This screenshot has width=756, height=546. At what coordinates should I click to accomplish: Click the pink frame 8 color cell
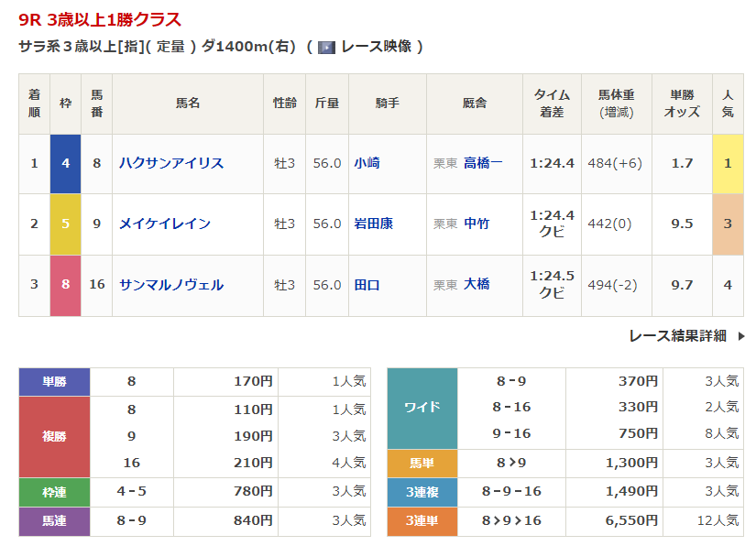click(65, 285)
